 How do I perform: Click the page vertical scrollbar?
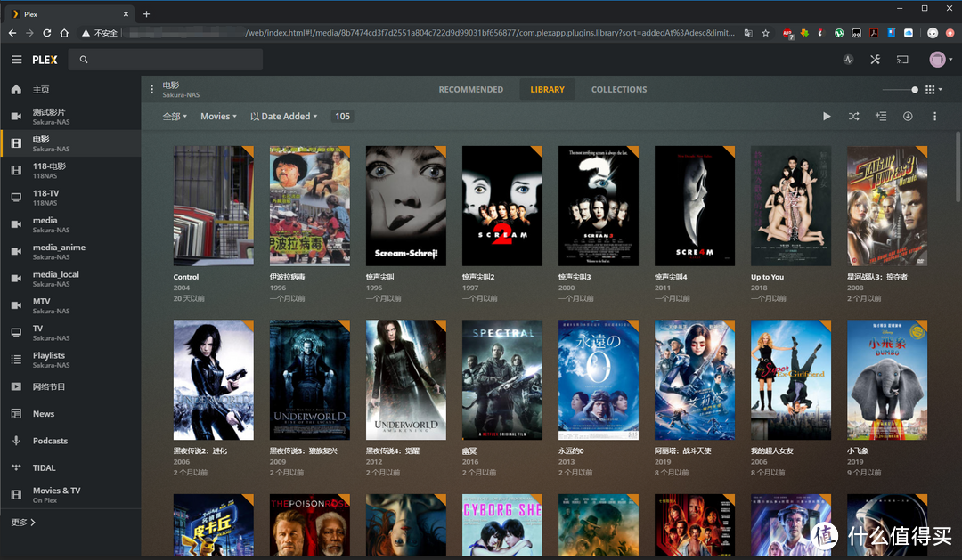point(958,166)
